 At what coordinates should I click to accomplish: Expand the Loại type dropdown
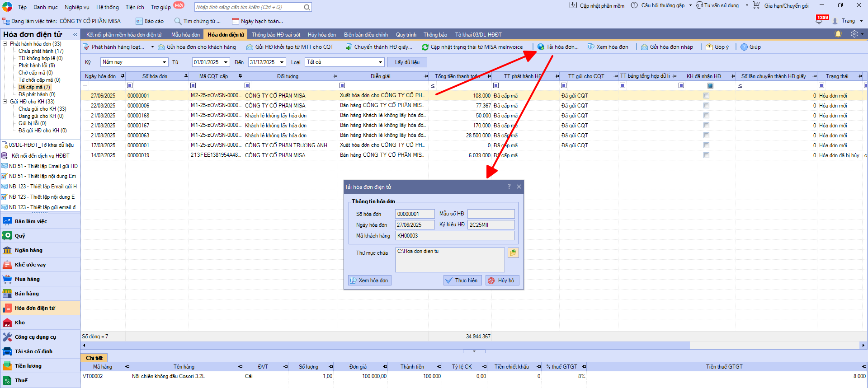(x=380, y=62)
